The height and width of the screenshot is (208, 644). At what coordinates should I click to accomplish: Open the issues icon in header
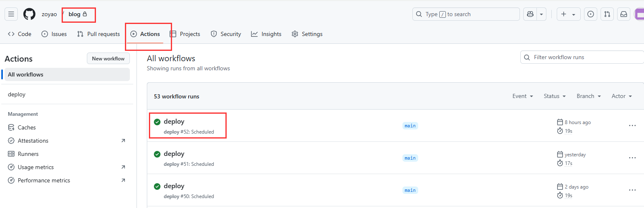pyautogui.click(x=591, y=14)
